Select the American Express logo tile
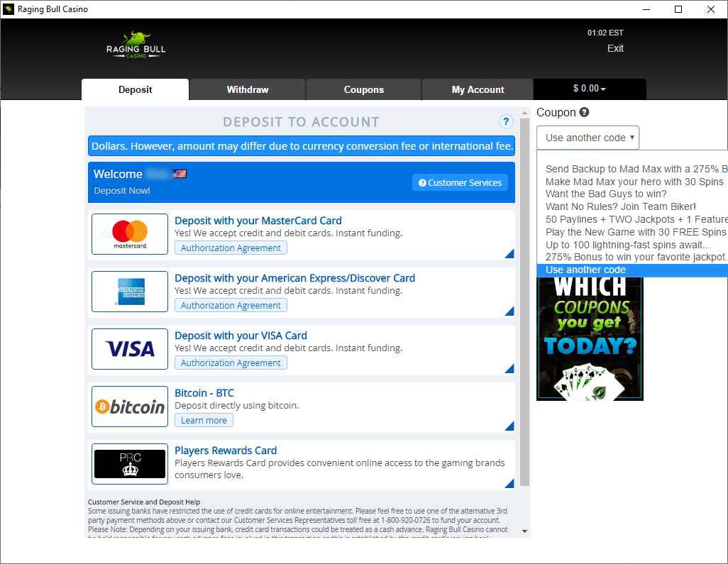Image resolution: width=728 pixels, height=564 pixels. (x=130, y=292)
